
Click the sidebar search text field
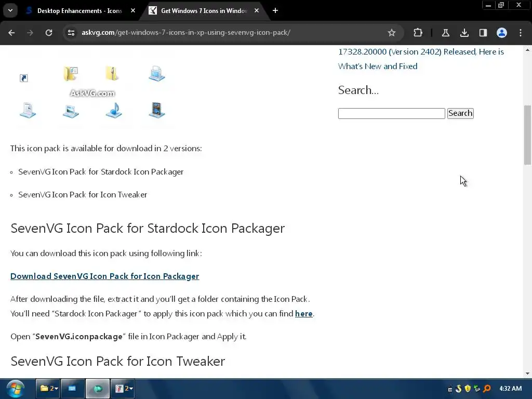click(x=392, y=113)
